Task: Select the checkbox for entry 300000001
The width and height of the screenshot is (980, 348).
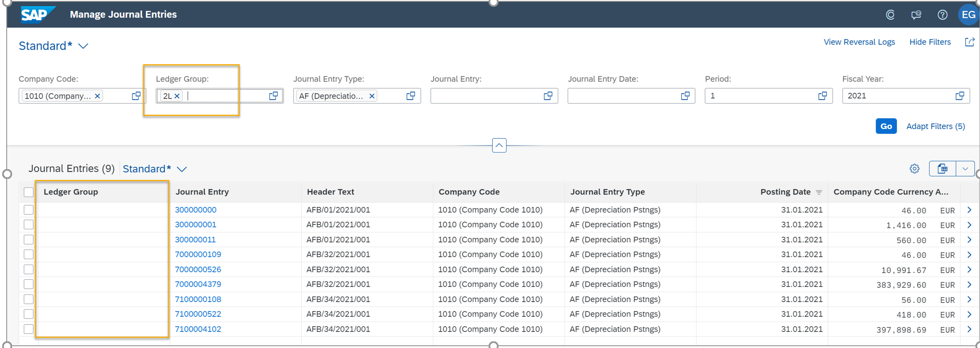Action: pyautogui.click(x=29, y=224)
